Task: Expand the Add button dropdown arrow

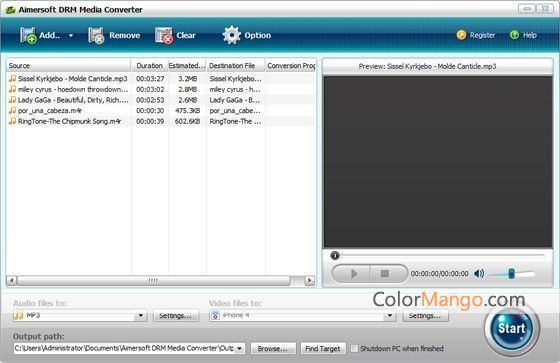Action: 71,35
